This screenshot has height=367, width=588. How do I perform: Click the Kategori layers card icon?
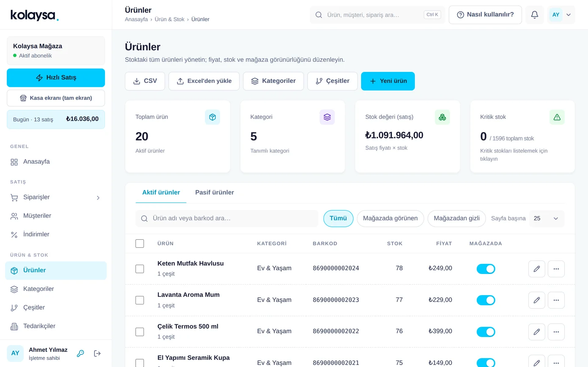coord(327,117)
